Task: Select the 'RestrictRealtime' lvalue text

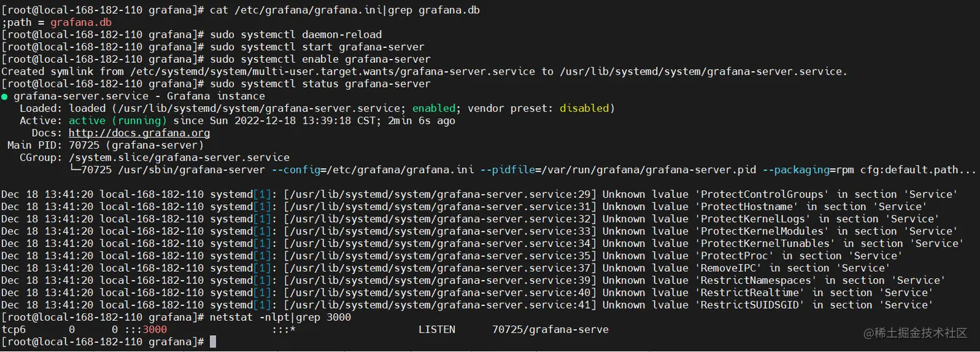Action: [750, 293]
